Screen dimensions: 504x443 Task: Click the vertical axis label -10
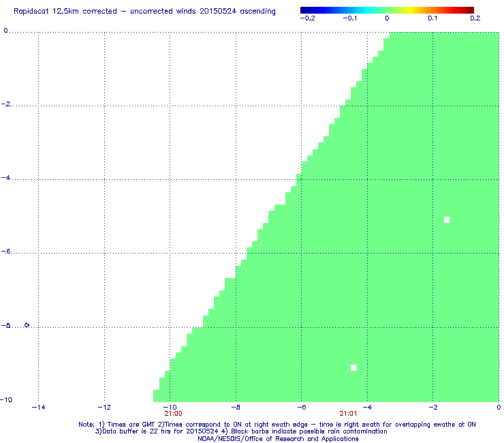6,399
